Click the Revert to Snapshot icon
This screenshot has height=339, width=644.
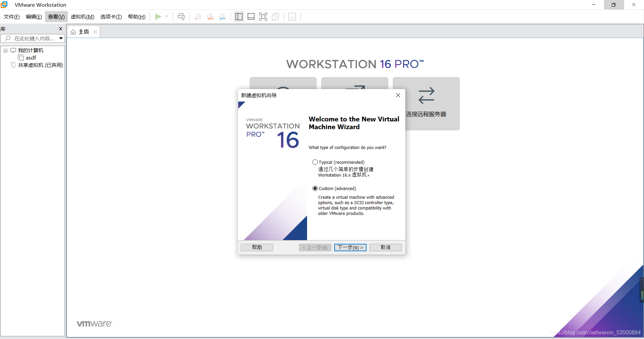point(210,16)
